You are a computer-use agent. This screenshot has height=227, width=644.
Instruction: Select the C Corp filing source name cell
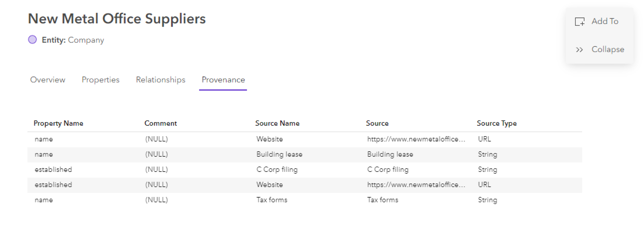(x=277, y=170)
